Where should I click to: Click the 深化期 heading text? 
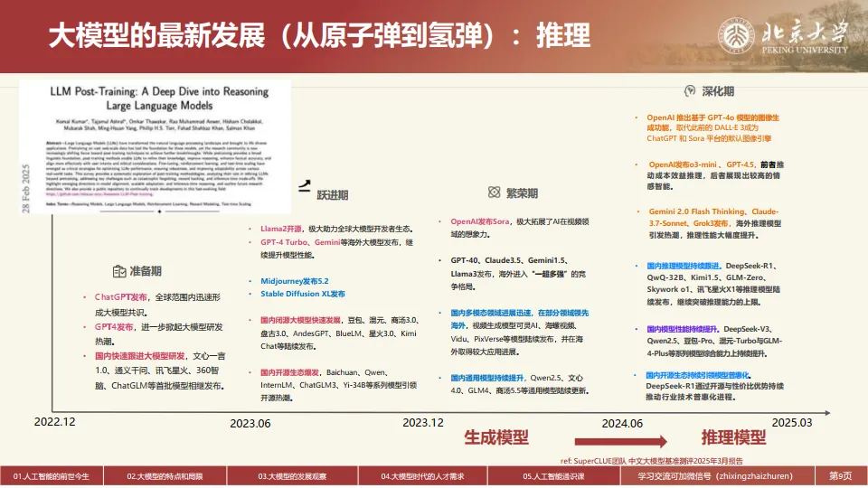[x=718, y=91]
